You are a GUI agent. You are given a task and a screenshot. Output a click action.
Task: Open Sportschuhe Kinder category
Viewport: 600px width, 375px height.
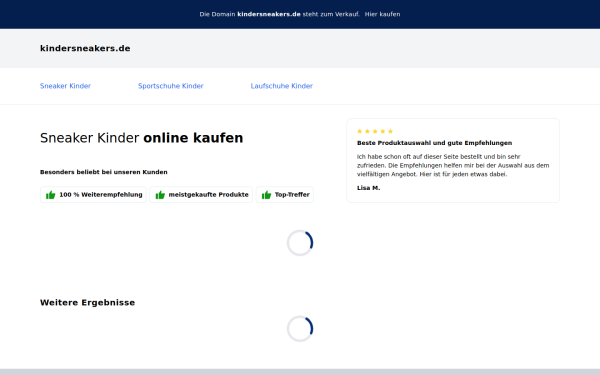(171, 86)
